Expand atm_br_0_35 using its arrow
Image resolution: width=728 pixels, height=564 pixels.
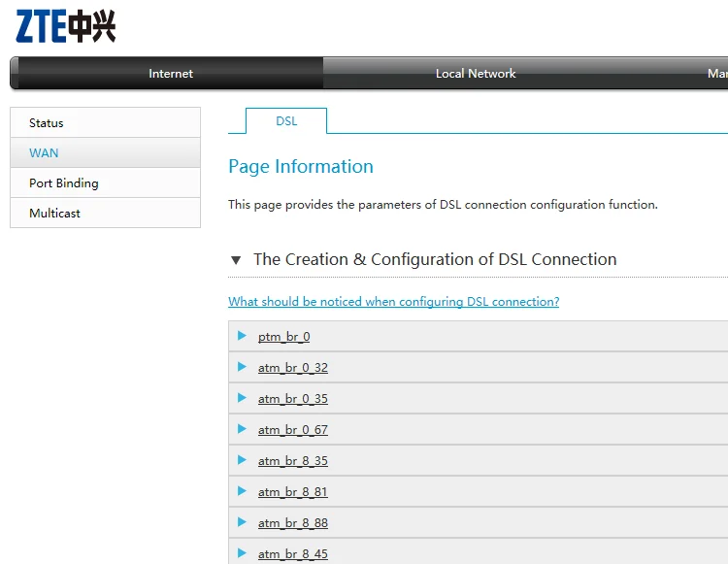click(242, 398)
